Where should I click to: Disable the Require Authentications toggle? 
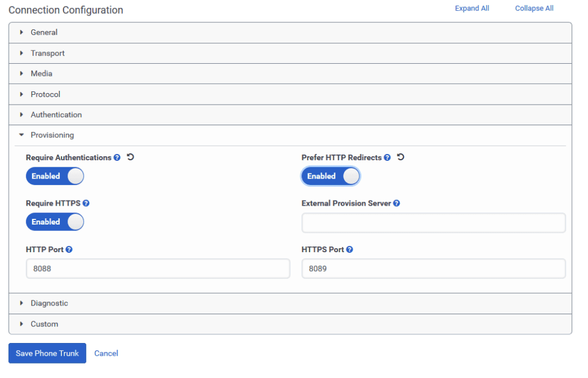pos(55,176)
